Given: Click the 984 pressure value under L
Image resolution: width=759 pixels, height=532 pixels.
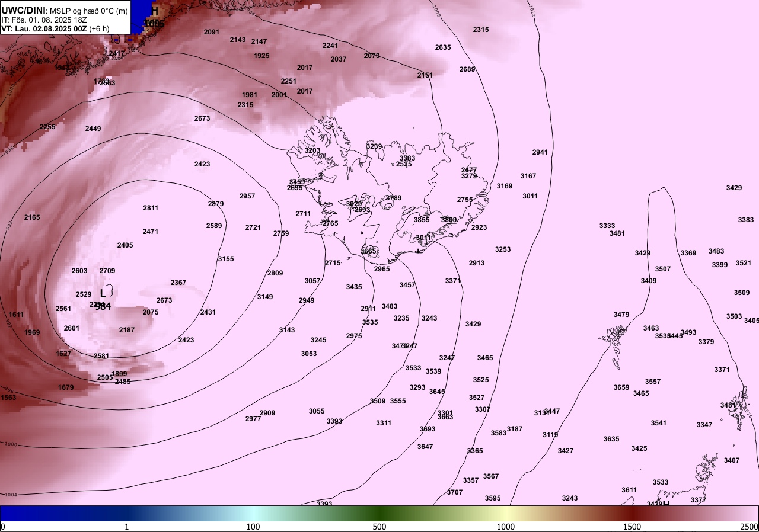Looking at the screenshot, I should pyautogui.click(x=103, y=306).
